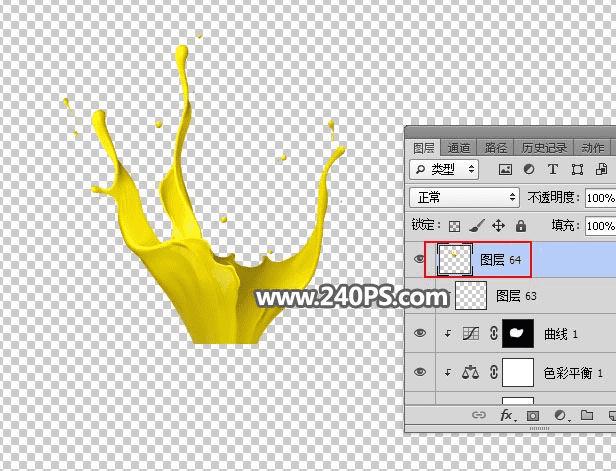Click the 色彩平衡 1 mask link icon
This screenshot has width=616, height=471.
click(494, 372)
